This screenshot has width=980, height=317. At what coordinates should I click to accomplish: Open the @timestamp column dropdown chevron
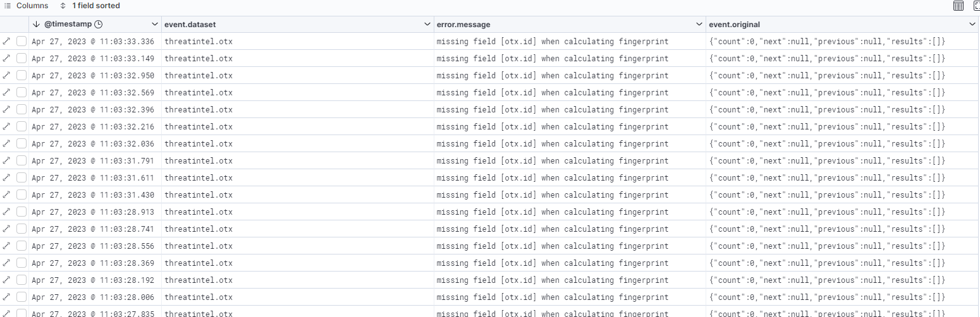point(155,24)
